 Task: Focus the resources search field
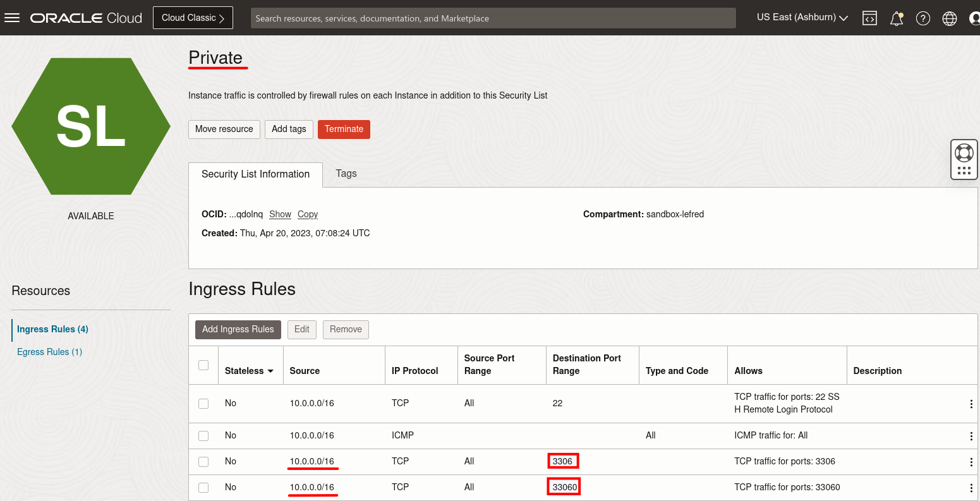pos(493,18)
